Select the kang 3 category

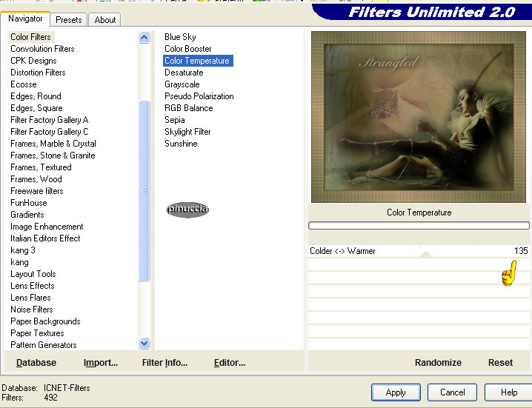(x=23, y=250)
